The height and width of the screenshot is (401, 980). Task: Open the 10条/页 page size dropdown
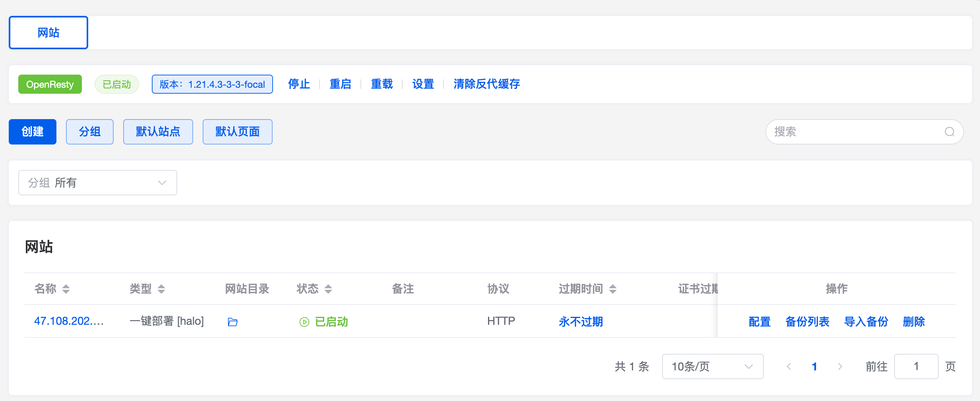coord(713,366)
